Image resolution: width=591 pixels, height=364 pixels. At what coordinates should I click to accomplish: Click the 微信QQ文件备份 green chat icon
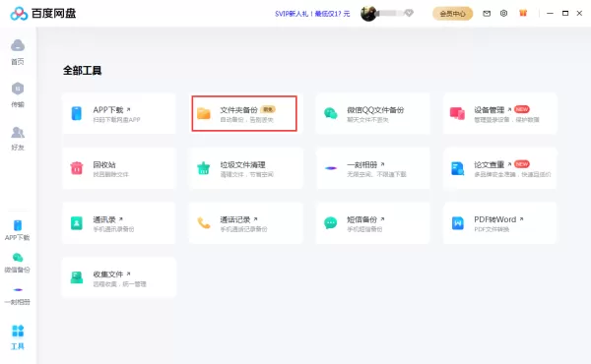pyautogui.click(x=331, y=113)
